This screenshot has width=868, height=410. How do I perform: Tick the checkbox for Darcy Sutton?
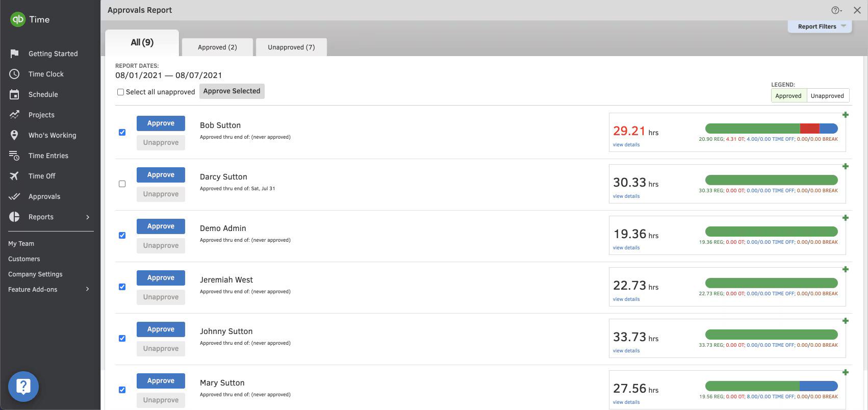(x=122, y=184)
